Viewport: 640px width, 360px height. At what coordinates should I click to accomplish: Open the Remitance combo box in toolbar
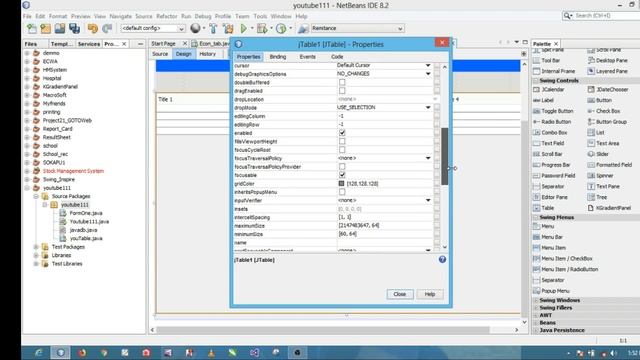(x=357, y=28)
